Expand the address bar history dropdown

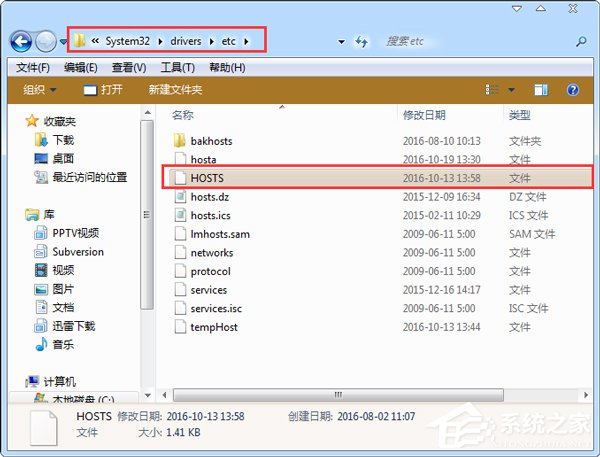pos(341,42)
